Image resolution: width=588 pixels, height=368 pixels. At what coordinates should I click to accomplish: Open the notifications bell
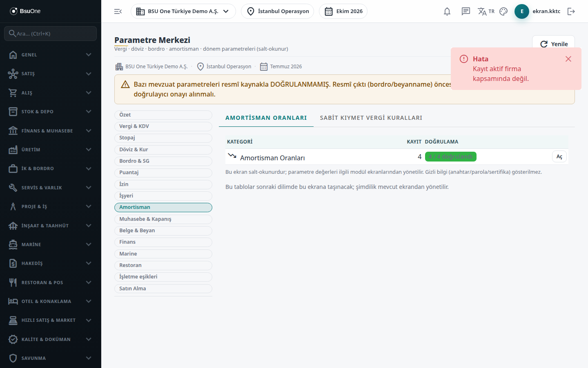pos(447,11)
